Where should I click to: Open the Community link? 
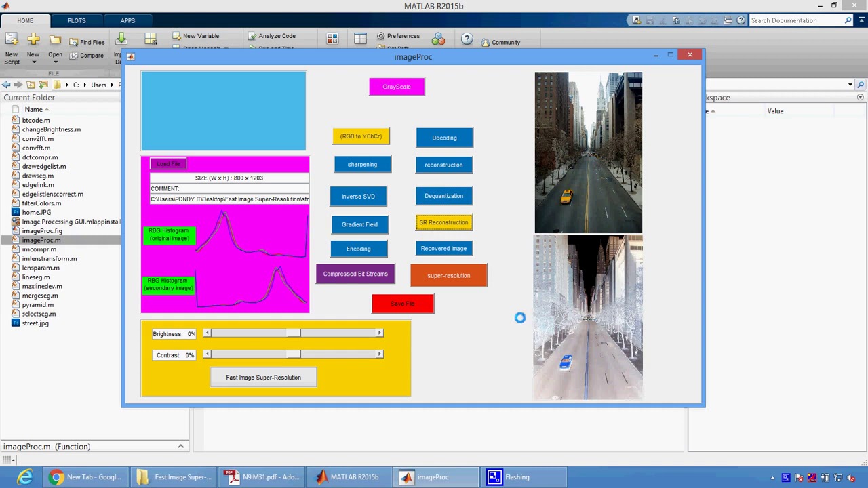tap(500, 42)
